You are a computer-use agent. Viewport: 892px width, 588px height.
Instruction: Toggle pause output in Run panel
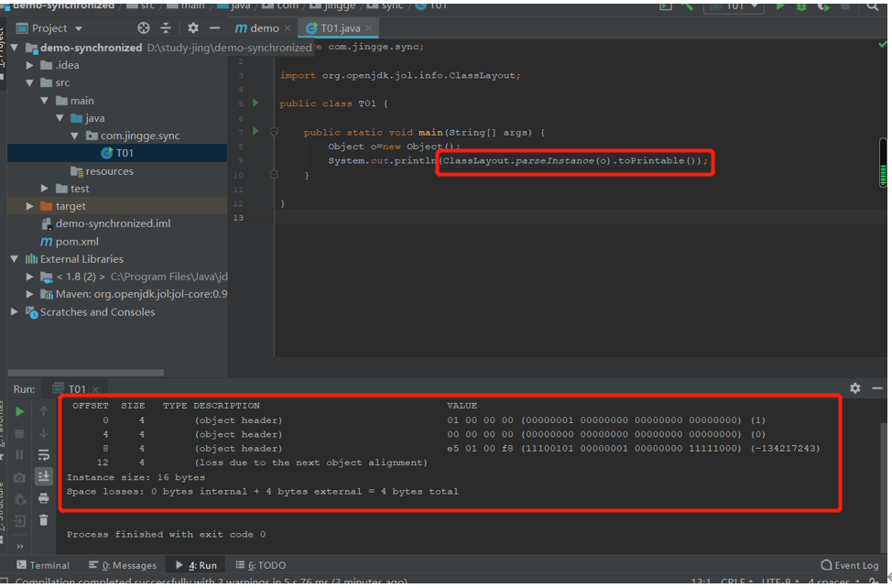19,455
